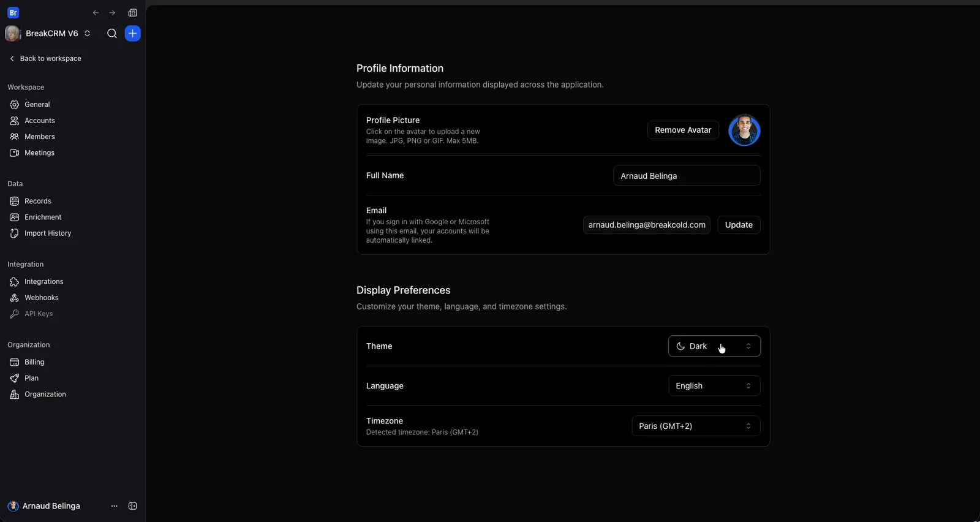The height and width of the screenshot is (522, 980).
Task: Open the three-dot menu beside Arnaud Belinga
Action: pyautogui.click(x=115, y=506)
